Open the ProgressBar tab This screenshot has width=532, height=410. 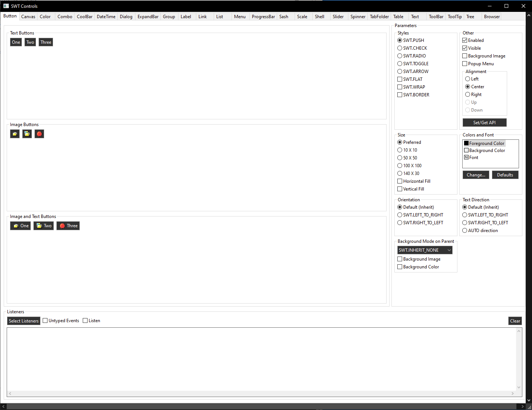(x=263, y=17)
